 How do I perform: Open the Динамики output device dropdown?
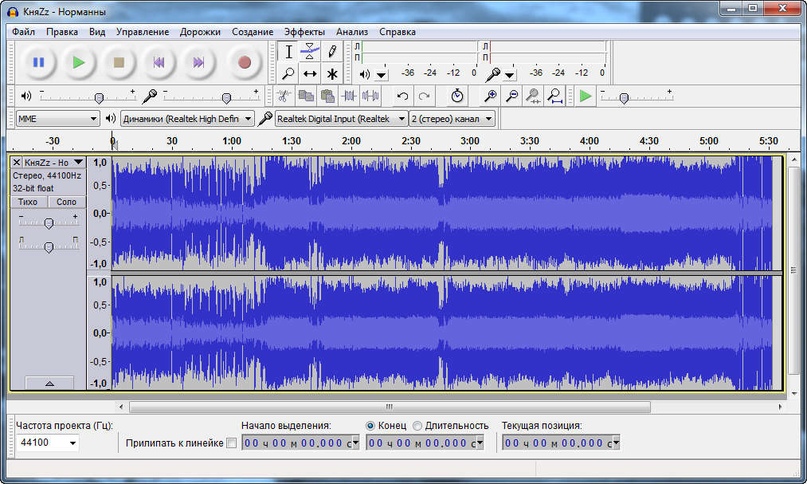click(187, 119)
